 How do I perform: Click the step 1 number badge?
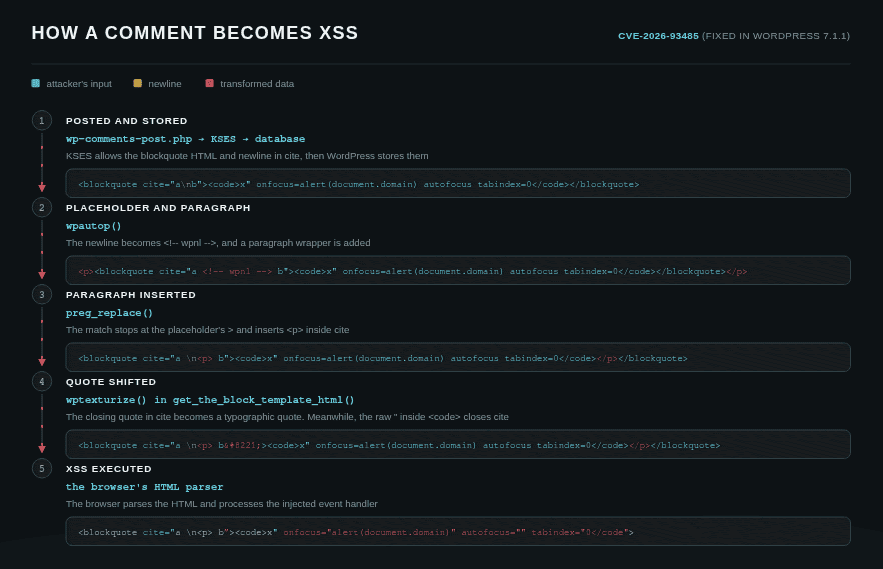42,121
